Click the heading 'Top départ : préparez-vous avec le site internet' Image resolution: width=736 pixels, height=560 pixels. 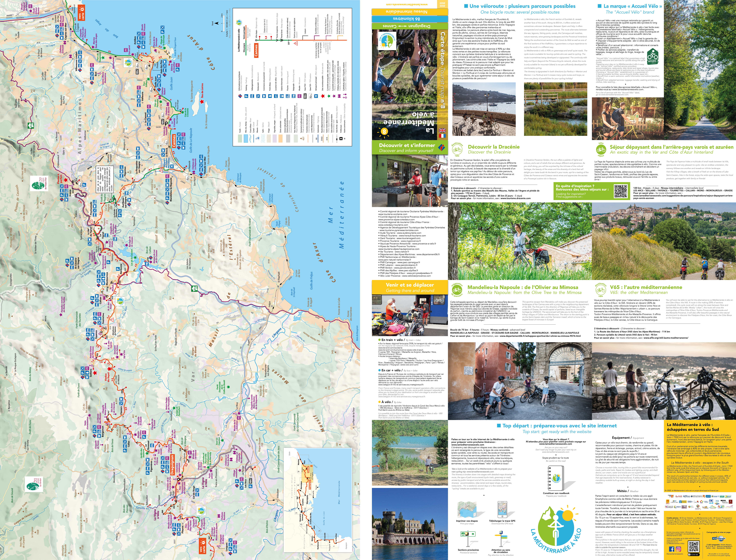(x=560, y=426)
